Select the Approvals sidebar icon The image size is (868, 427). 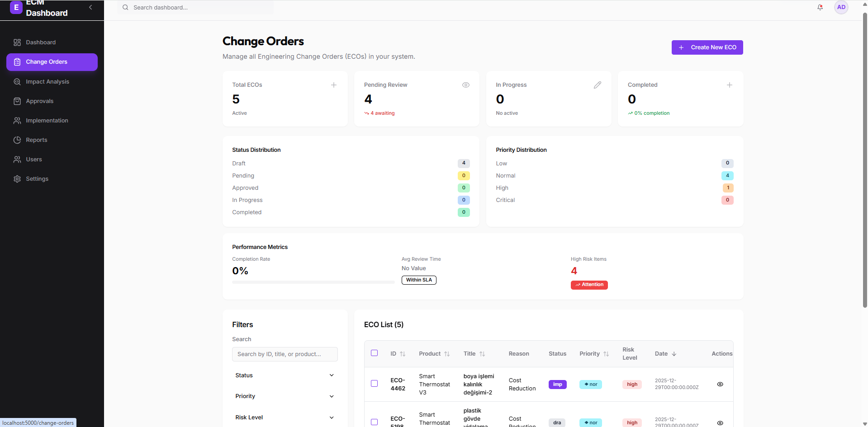coord(17,101)
